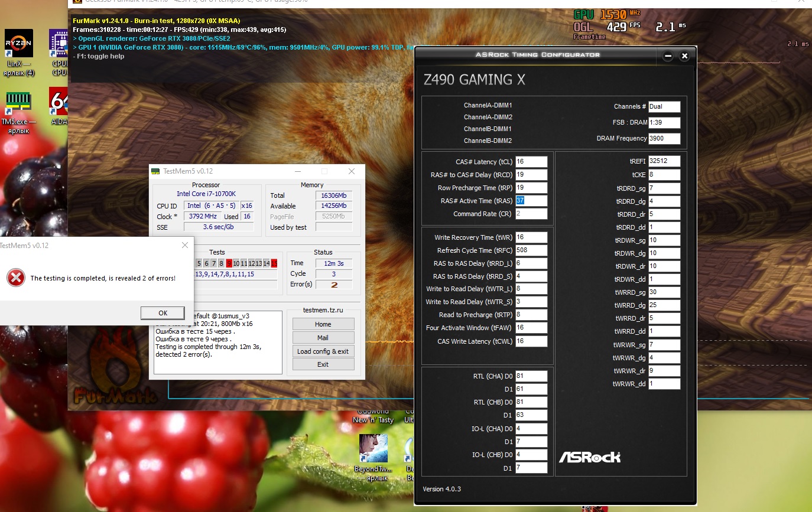Click the CAS Write Latency (tCWL) field
The image size is (812, 512).
pyautogui.click(x=531, y=341)
